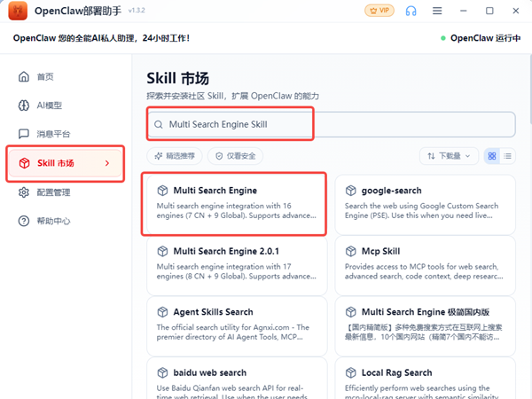Click the chat bubble icon for 消息平台
Viewport: 532px width, 399px height.
pos(24,134)
